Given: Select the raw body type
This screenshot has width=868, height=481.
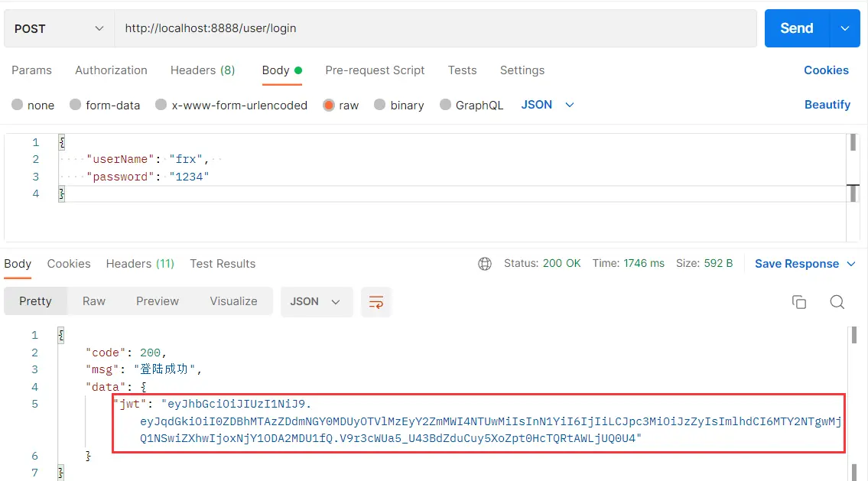Looking at the screenshot, I should pyautogui.click(x=341, y=106).
